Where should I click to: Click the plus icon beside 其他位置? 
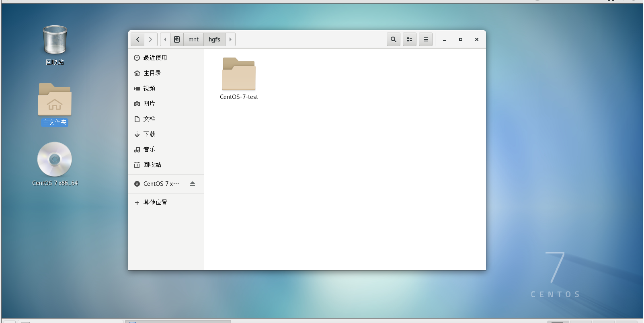click(x=137, y=203)
